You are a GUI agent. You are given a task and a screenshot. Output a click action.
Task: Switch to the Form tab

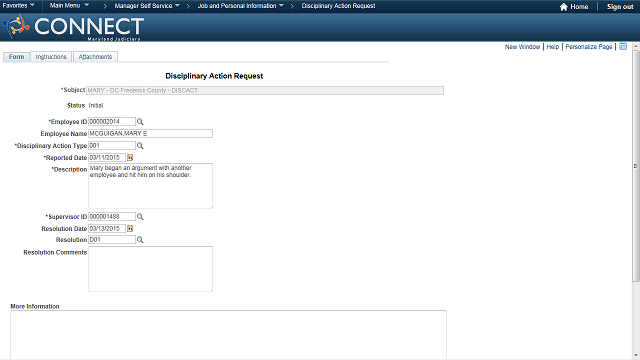[16, 57]
